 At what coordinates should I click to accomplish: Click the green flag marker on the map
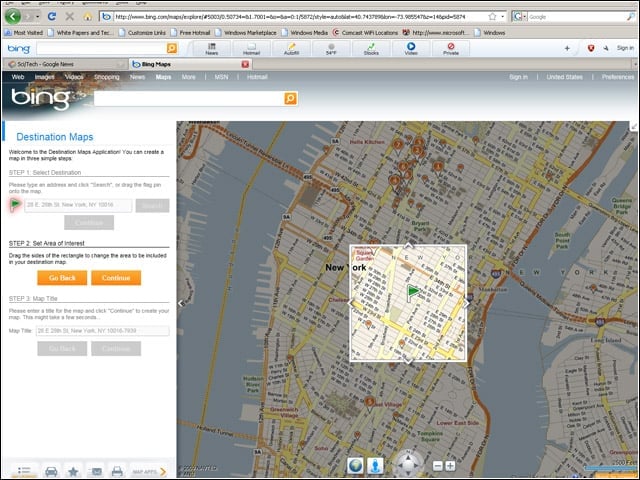[x=413, y=293]
